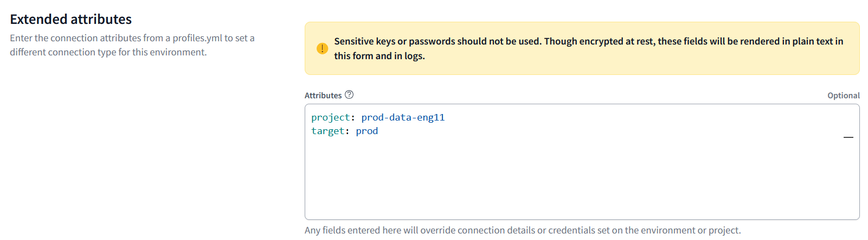Click the 'prod-data-eng11' value in editor
The height and width of the screenshot is (240, 868).
[403, 117]
